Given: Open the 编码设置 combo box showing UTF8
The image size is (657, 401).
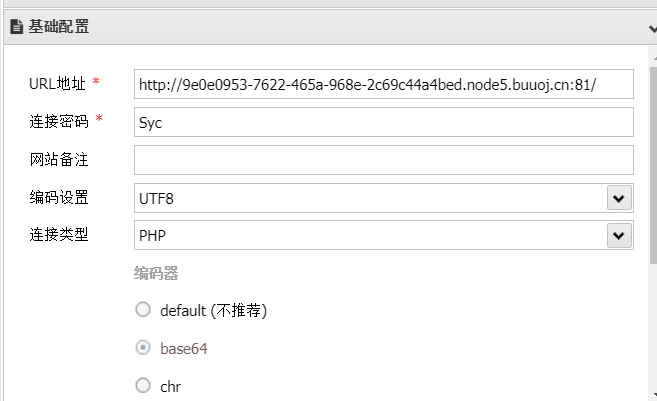Looking at the screenshot, I should tap(383, 198).
